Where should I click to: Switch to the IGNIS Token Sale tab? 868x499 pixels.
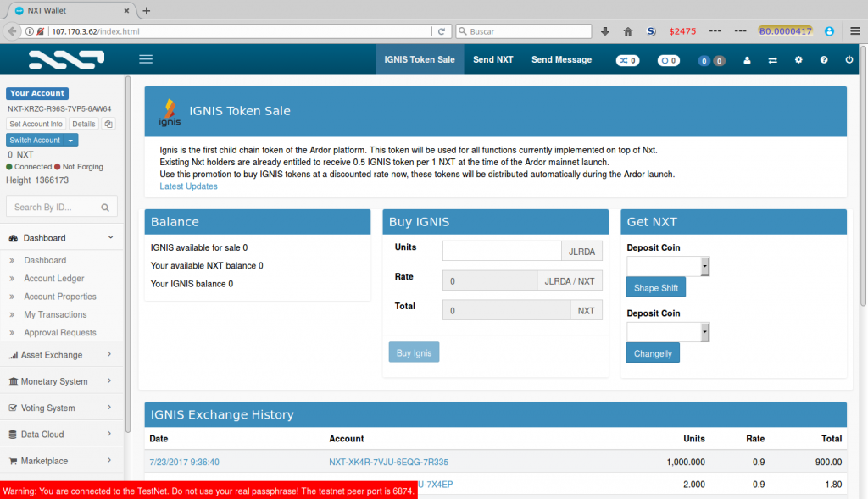pyautogui.click(x=420, y=60)
